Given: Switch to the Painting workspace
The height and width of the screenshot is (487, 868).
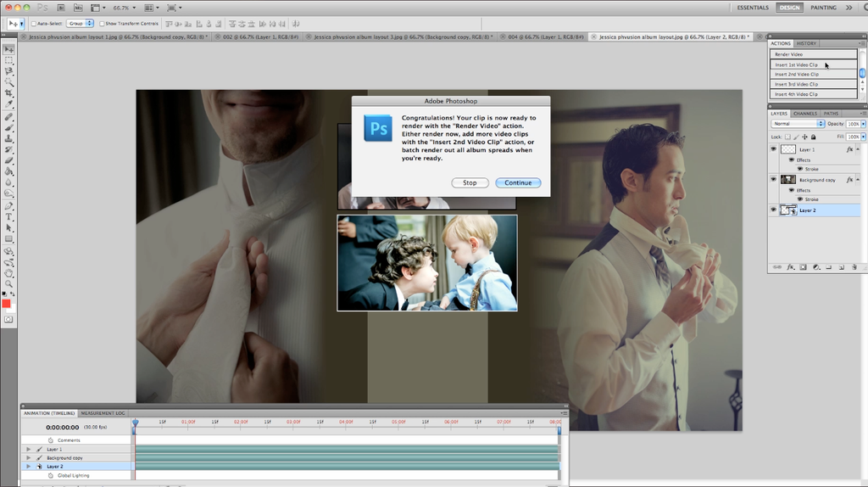Looking at the screenshot, I should tap(823, 8).
